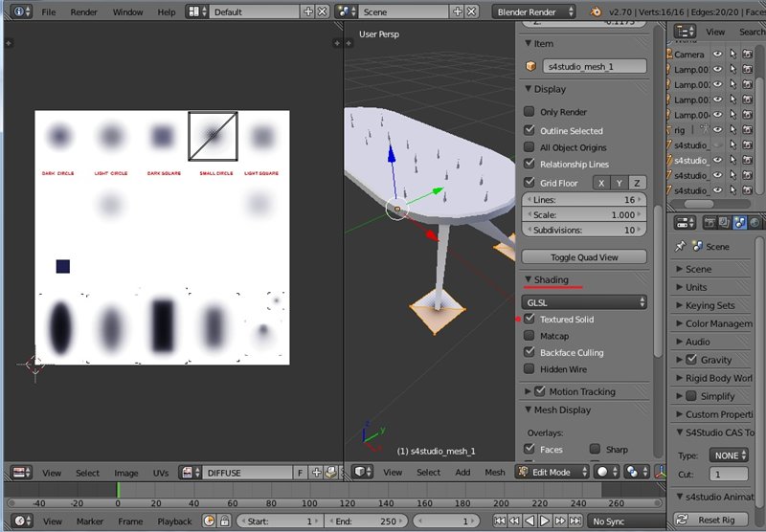
Task: Click the scene browse icon in header
Action: coord(347,11)
